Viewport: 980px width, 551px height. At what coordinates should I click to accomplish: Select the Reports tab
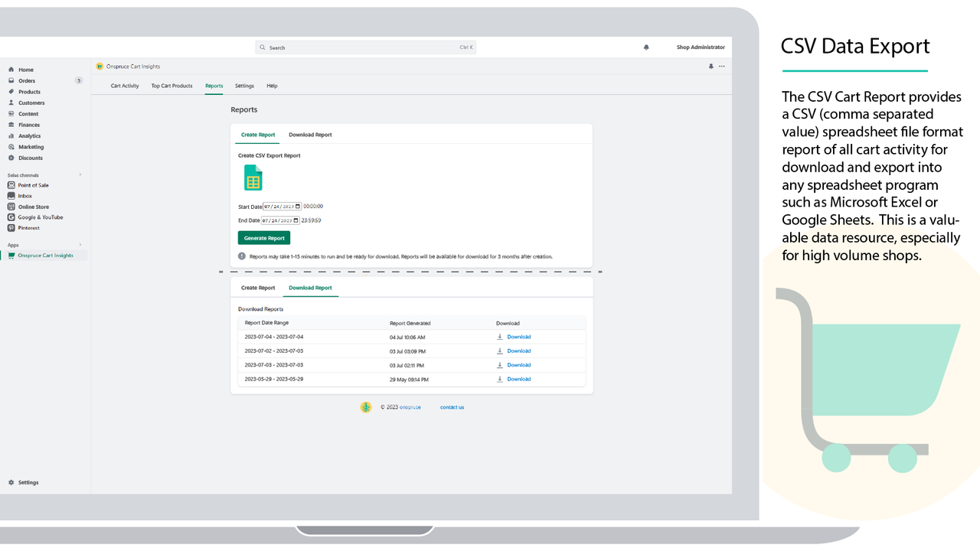[x=214, y=86]
